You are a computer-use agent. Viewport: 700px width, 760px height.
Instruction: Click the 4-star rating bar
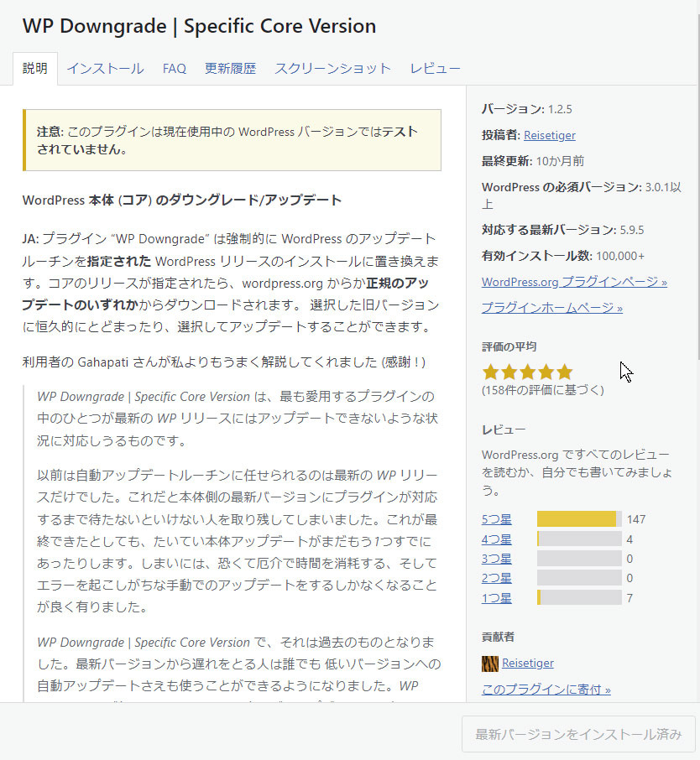click(579, 539)
